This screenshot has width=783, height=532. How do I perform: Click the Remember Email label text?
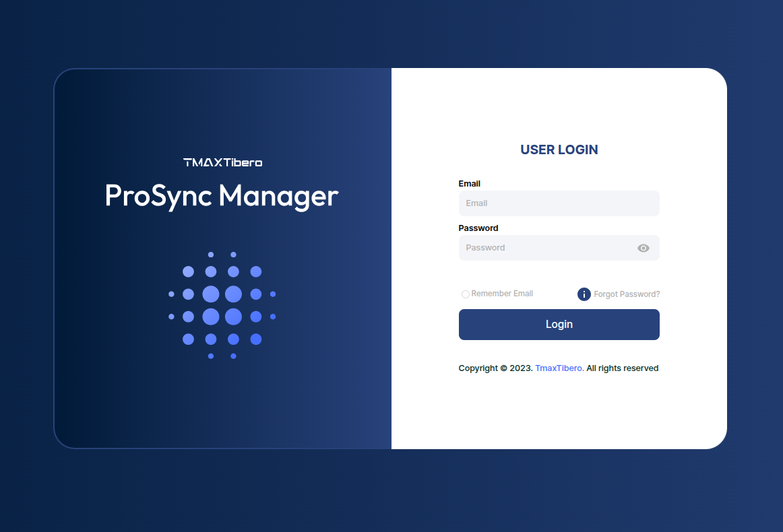pos(502,294)
